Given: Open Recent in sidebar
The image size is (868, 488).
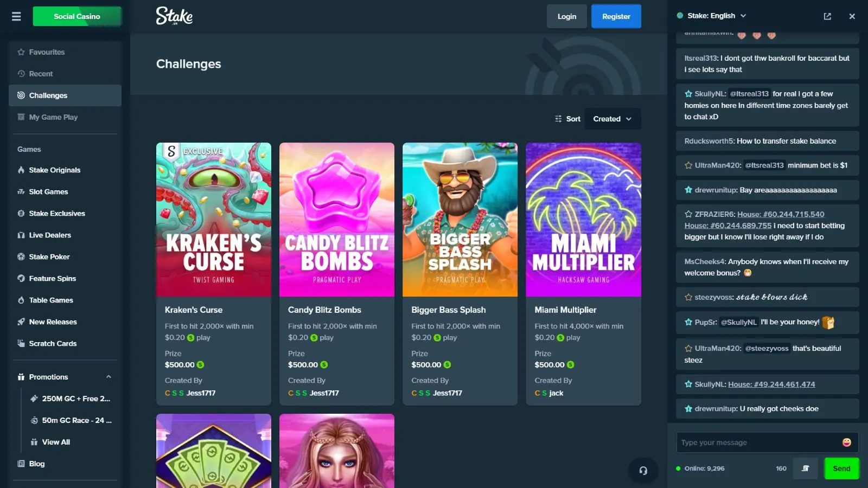Looking at the screenshot, I should tap(65, 74).
